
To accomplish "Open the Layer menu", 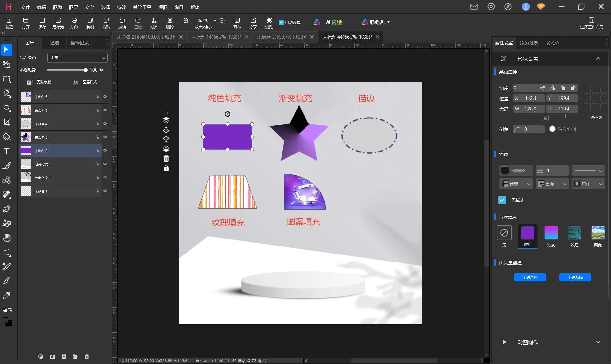I will tap(73, 7).
